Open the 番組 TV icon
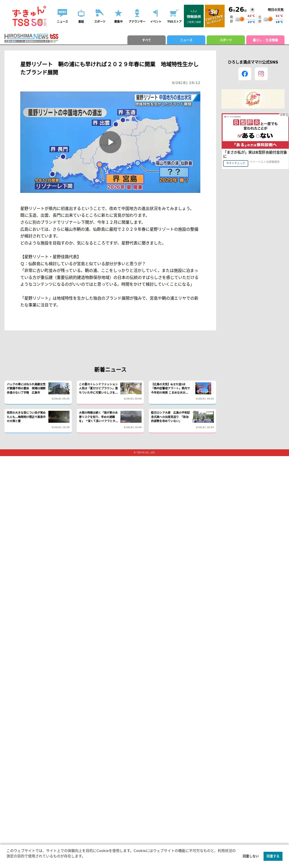 pos(81,16)
